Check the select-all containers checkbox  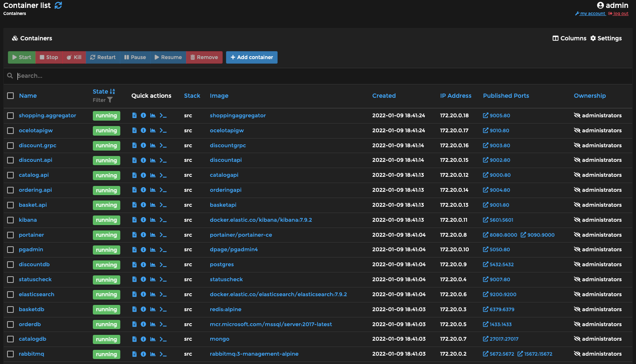10,96
